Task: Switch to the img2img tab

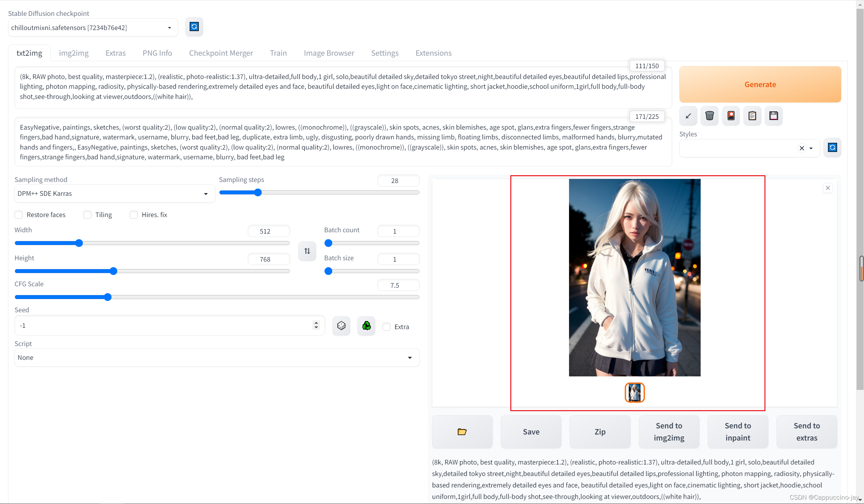Action: [x=74, y=52]
